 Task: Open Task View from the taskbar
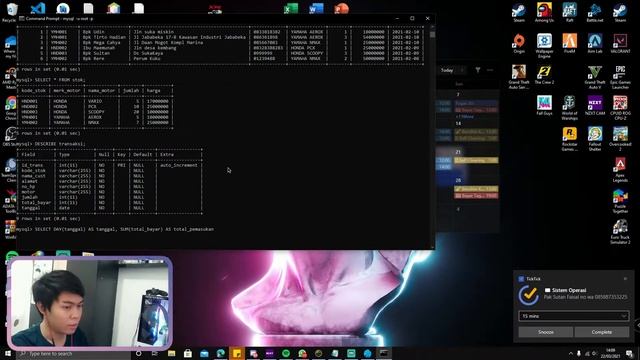point(155,353)
